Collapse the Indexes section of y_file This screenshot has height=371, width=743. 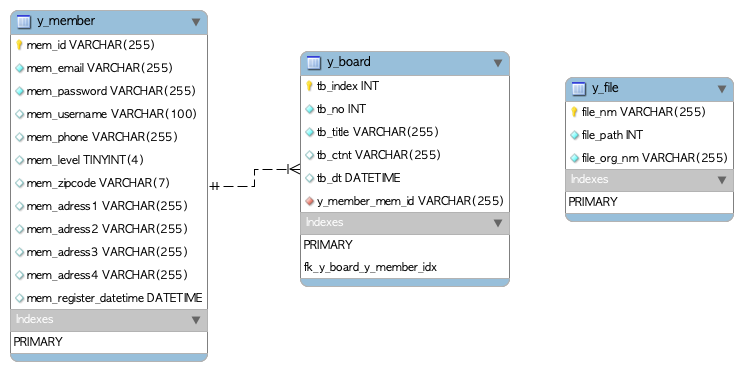(722, 180)
